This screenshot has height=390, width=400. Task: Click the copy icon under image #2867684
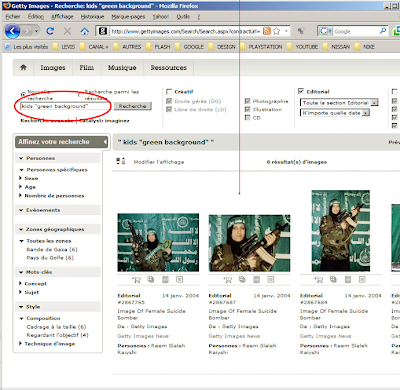pos(333,279)
